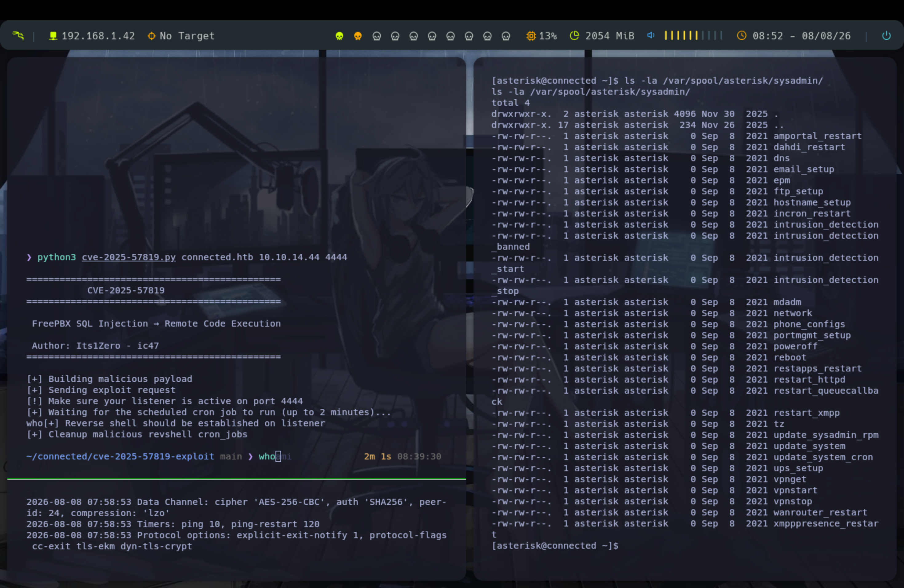Select the tenth workspace skull icon
The height and width of the screenshot is (588, 904).
pyautogui.click(x=506, y=36)
